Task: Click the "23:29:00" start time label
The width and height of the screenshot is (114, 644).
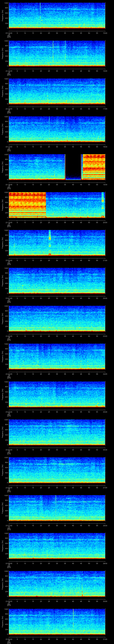Action: [x=9, y=601]
